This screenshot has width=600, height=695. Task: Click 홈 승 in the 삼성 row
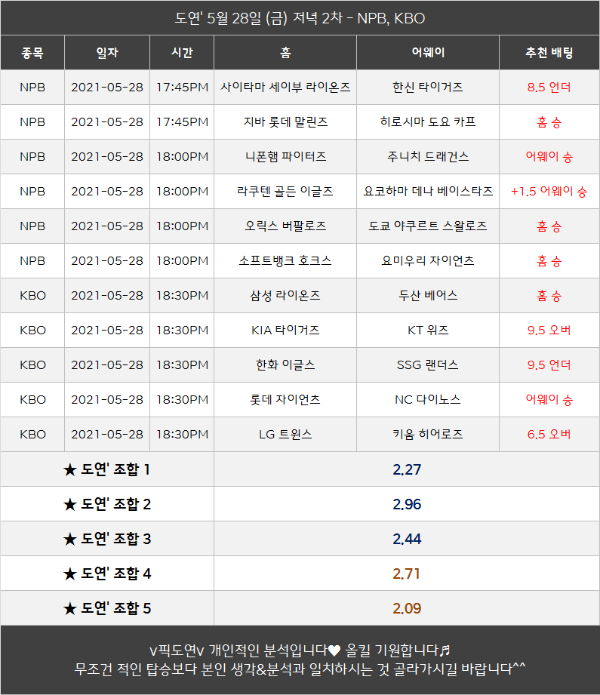point(549,295)
